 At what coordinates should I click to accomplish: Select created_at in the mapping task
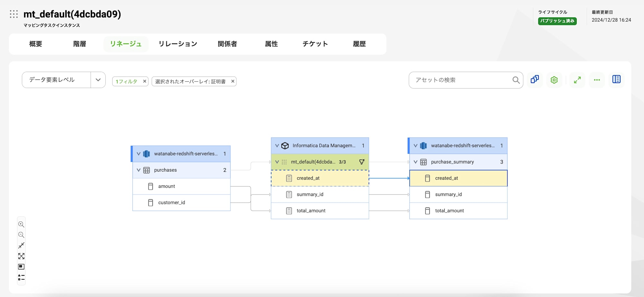(320, 178)
